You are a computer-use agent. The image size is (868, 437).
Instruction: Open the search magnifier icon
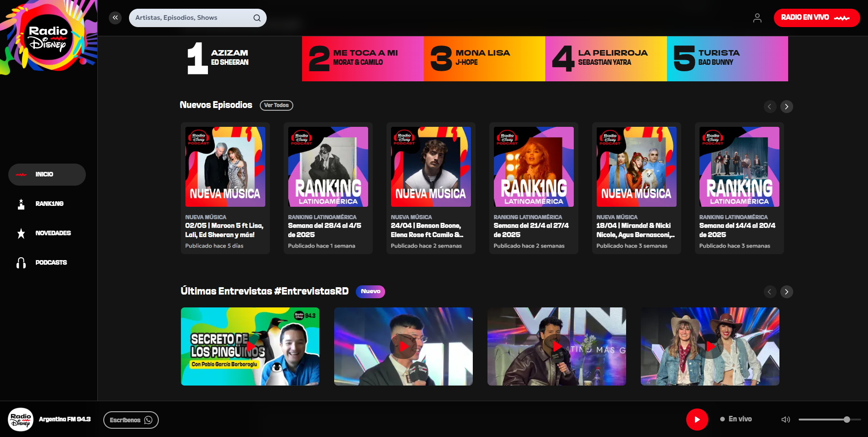tap(257, 17)
